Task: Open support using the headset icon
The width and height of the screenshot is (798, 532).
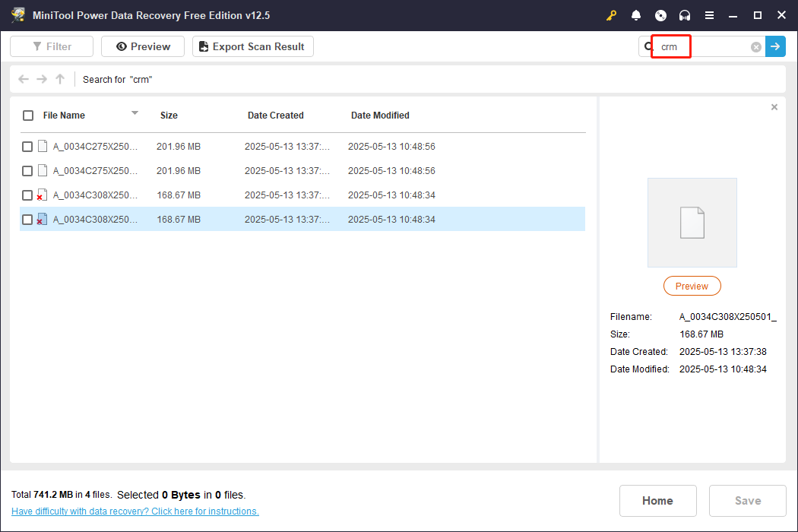Action: (x=685, y=14)
